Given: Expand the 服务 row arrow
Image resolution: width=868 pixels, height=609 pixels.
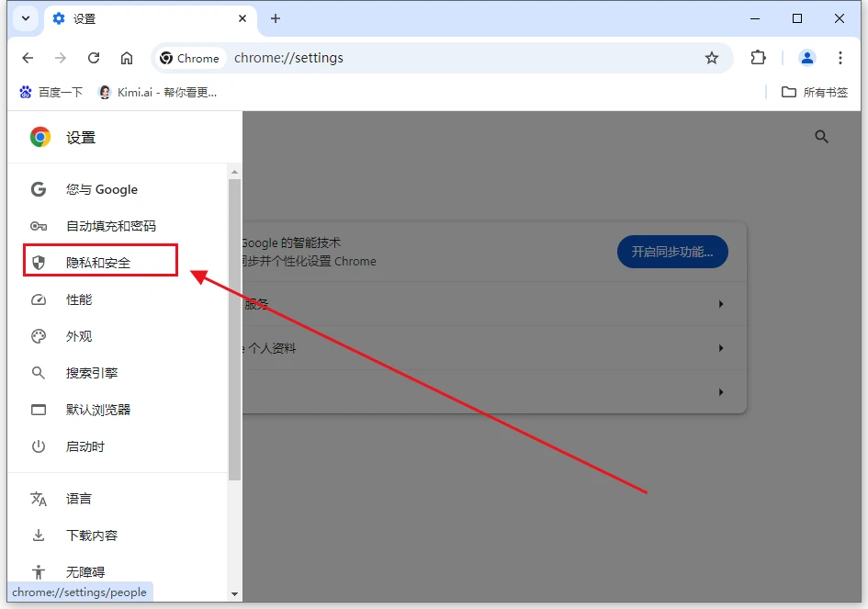Looking at the screenshot, I should 721,303.
